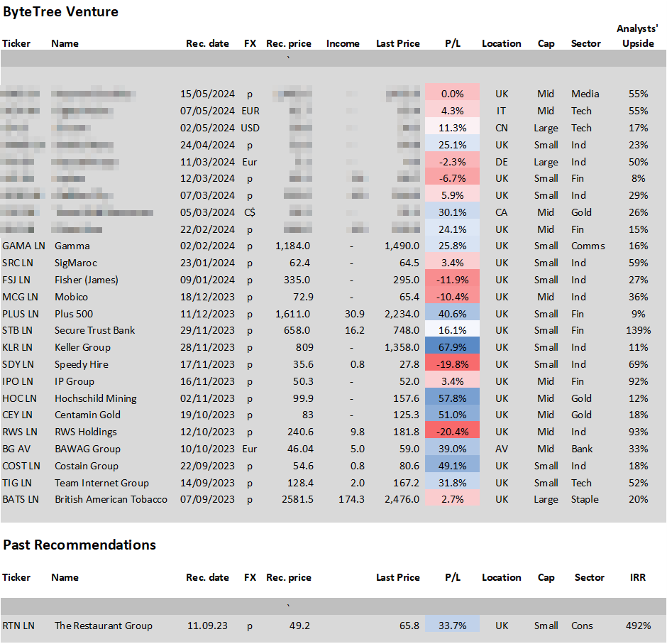Screen dimensions: 667x644
Task: Select the Ticker column header in ByteTree Venture table
Action: 16,43
